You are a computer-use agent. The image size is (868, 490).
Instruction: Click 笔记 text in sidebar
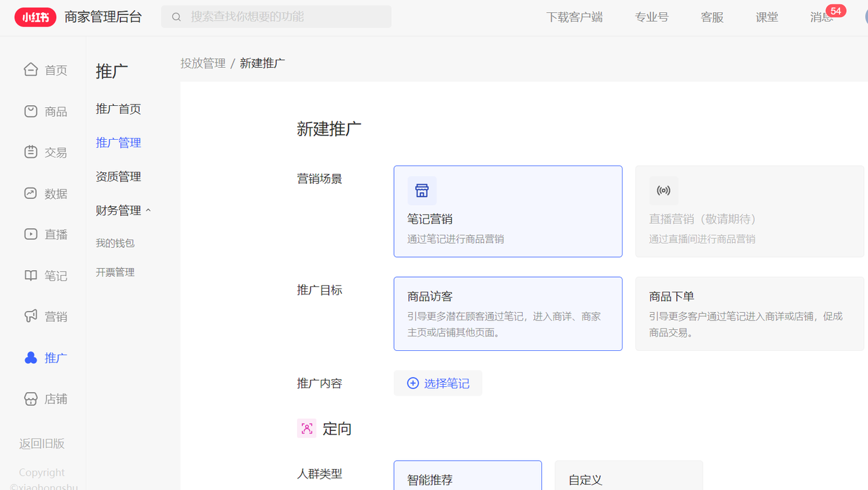56,276
